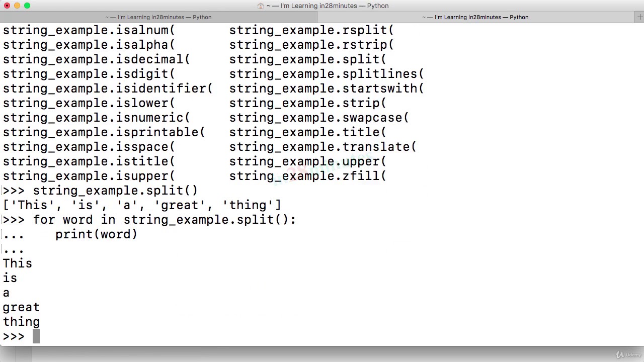
Task: Click the string_example.isidentifier( completion suggestion
Action: 108,88
